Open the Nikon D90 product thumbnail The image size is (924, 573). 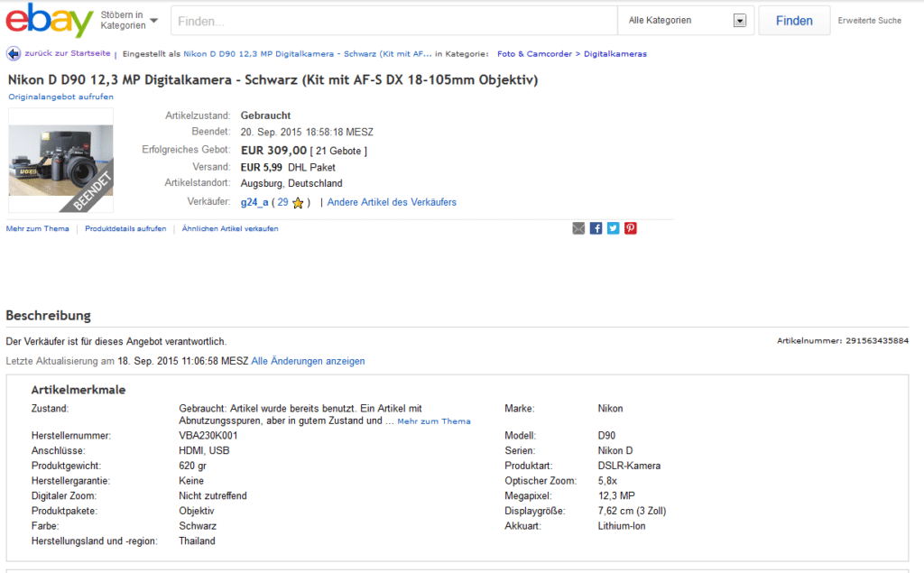(x=60, y=153)
